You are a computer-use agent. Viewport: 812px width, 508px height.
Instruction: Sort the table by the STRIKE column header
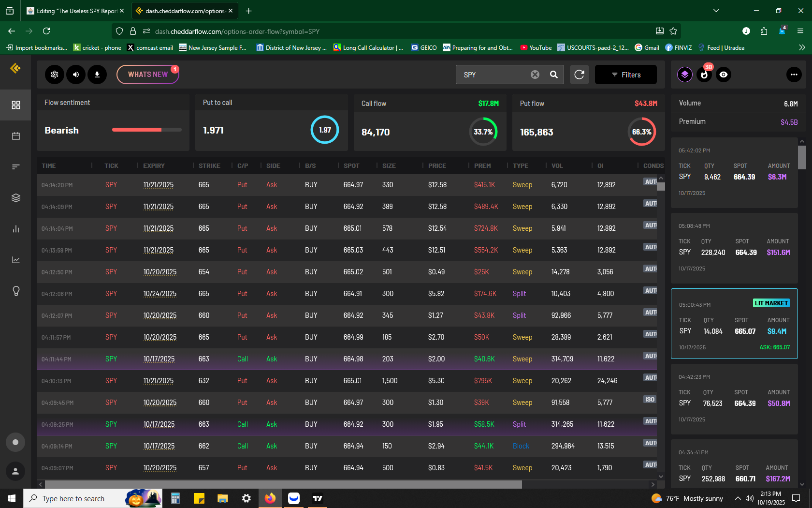click(209, 165)
